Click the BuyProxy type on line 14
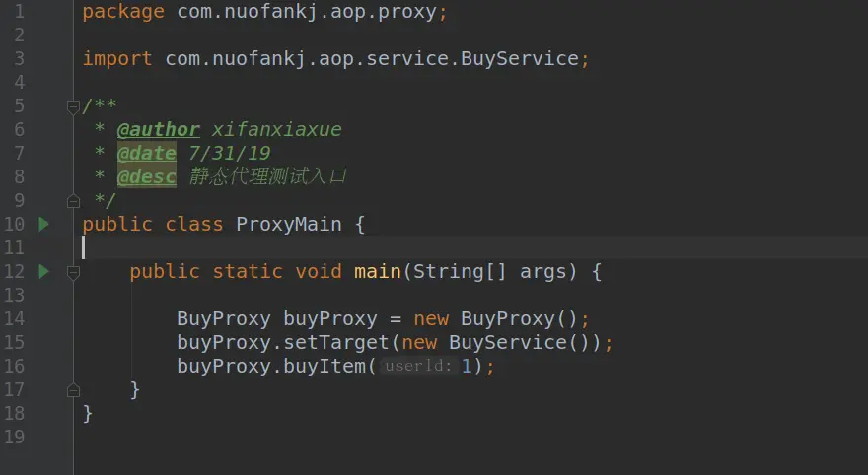This screenshot has height=475, width=868. click(224, 319)
